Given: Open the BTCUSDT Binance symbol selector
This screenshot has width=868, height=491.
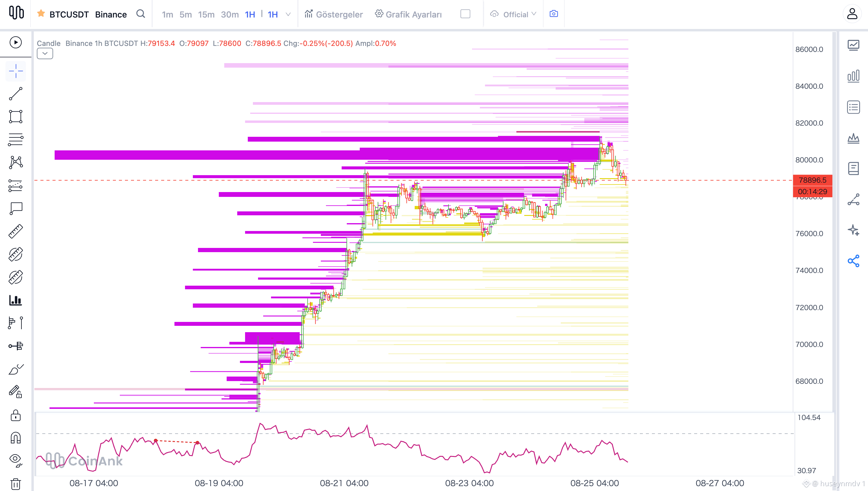Looking at the screenshot, I should point(88,14).
